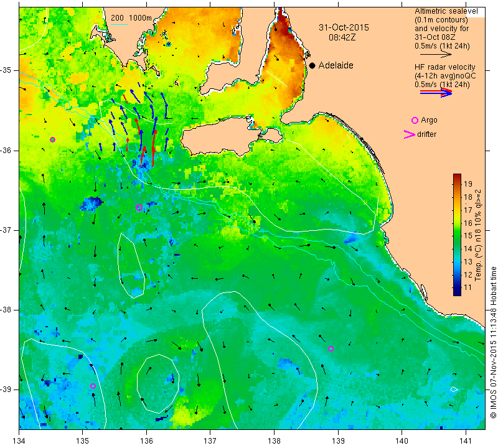498x448 pixels.
Task: Click the temperature color bar at 15
Action: 457,235
